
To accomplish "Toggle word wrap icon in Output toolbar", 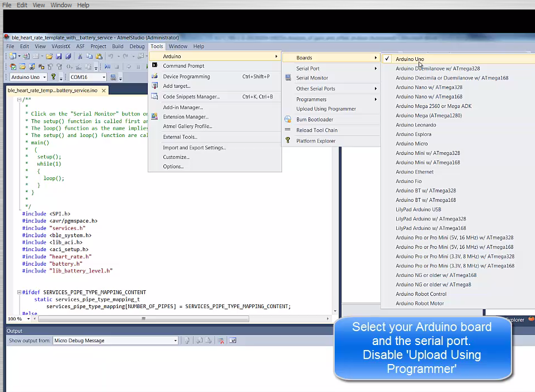I will 233,341.
